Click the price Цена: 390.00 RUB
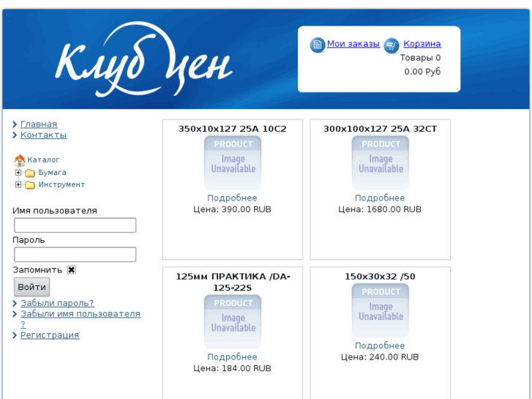532x399 pixels. point(233,209)
